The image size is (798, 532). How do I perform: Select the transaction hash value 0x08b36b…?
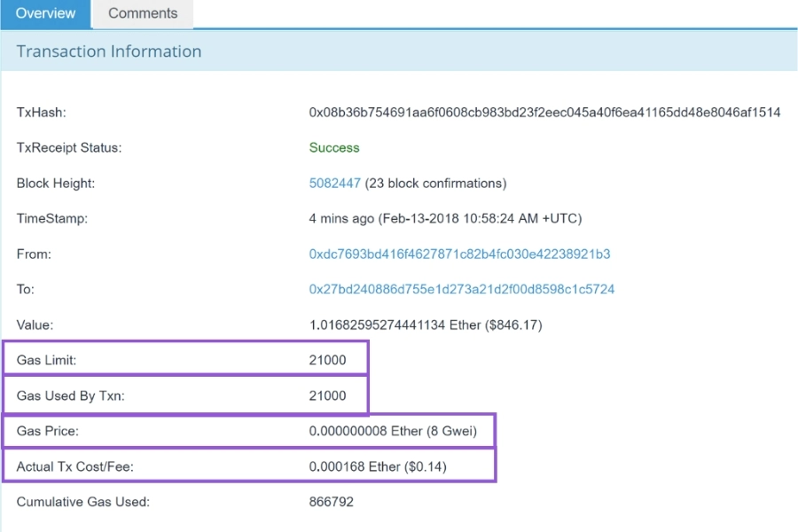coord(544,113)
